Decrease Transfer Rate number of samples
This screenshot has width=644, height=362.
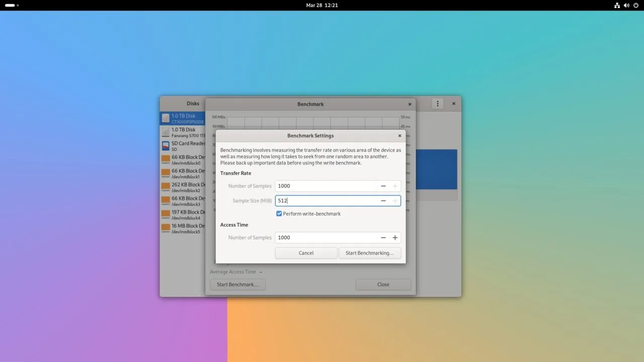point(383,186)
